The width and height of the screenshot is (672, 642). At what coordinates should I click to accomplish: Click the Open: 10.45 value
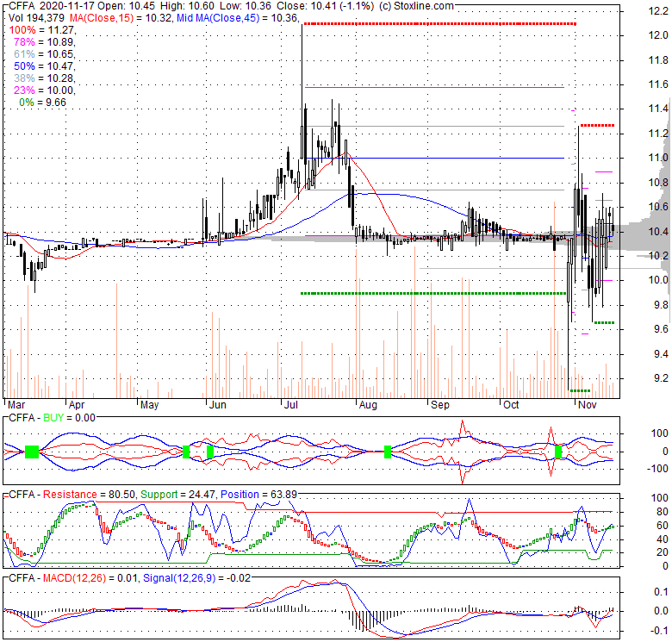[x=127, y=6]
